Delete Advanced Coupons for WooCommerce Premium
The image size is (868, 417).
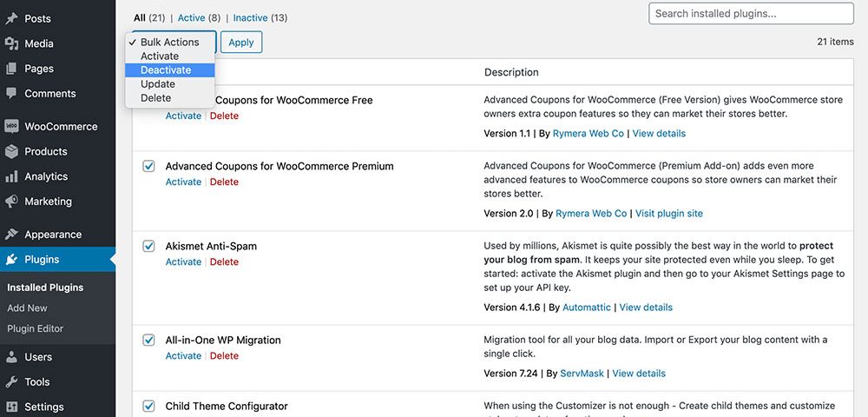[224, 182]
